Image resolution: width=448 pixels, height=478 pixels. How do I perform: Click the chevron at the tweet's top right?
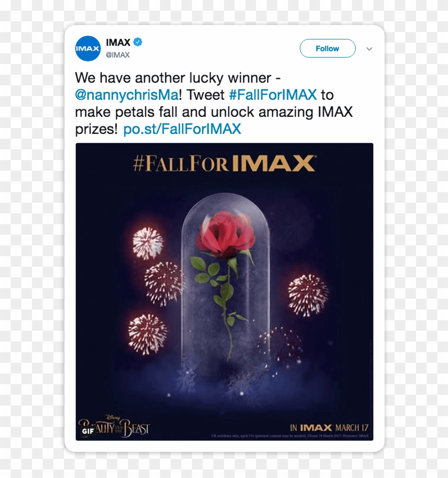(x=369, y=49)
